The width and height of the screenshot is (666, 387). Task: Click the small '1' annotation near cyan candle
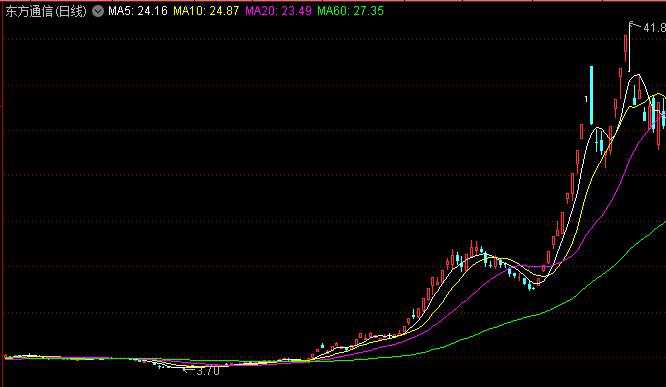[x=586, y=99]
